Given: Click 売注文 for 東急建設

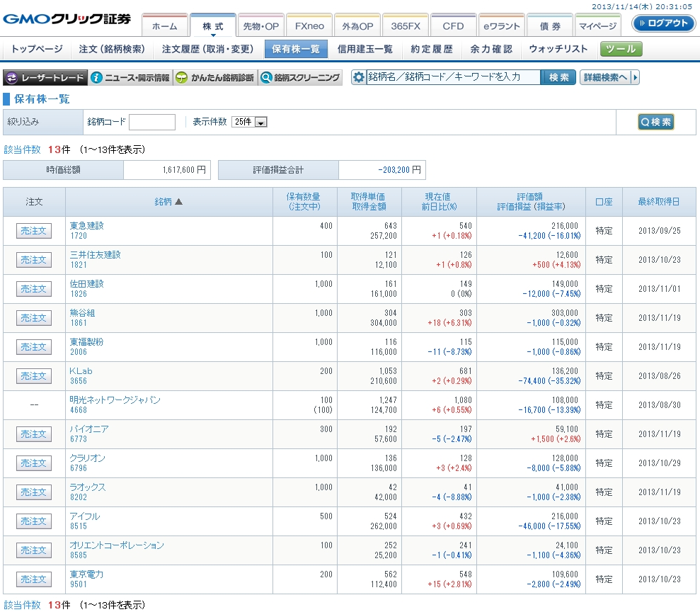Looking at the screenshot, I should pyautogui.click(x=34, y=231).
